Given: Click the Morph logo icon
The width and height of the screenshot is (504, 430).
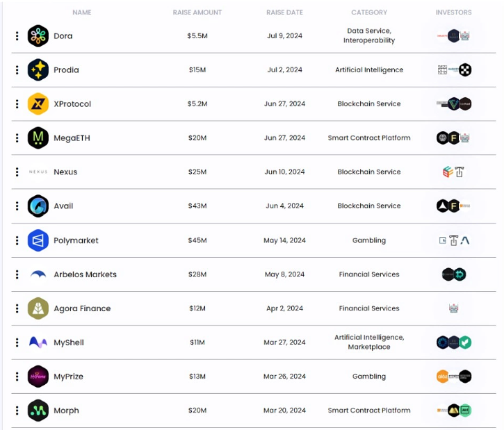Looking at the screenshot, I should [38, 411].
